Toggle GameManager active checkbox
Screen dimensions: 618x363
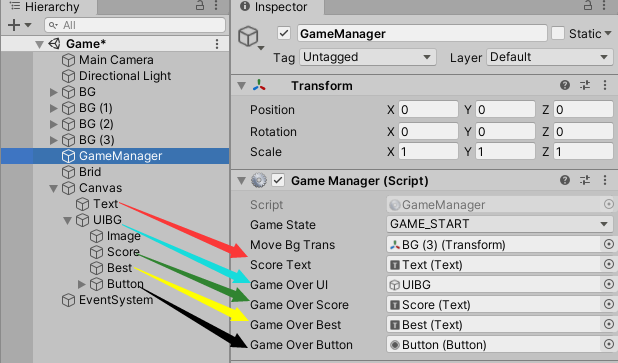[284, 33]
